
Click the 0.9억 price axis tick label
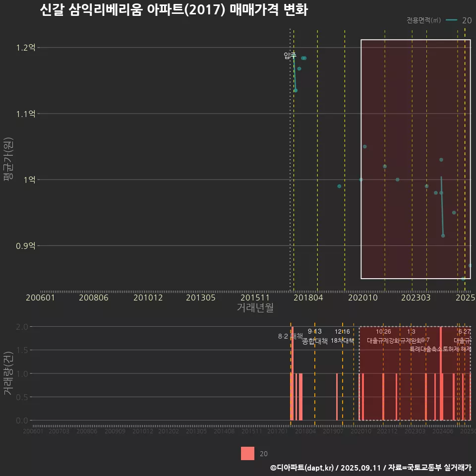click(26, 245)
